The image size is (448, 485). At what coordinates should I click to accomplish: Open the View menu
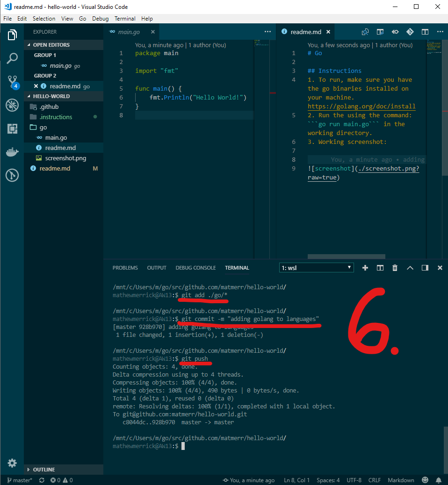pyautogui.click(x=67, y=19)
